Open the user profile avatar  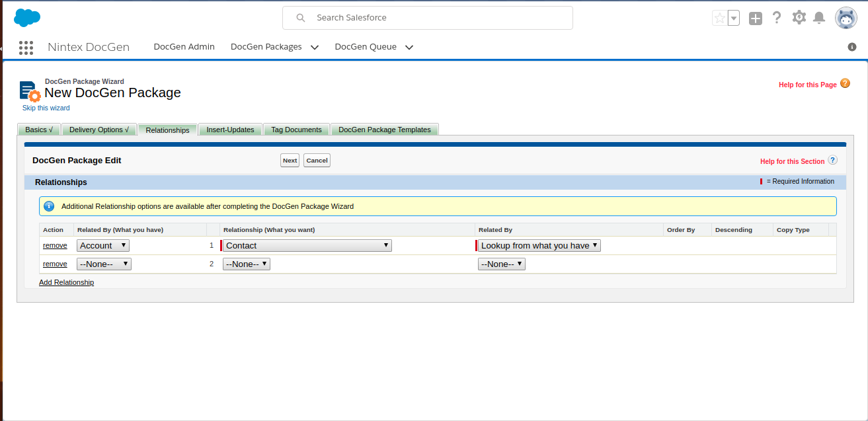846,18
